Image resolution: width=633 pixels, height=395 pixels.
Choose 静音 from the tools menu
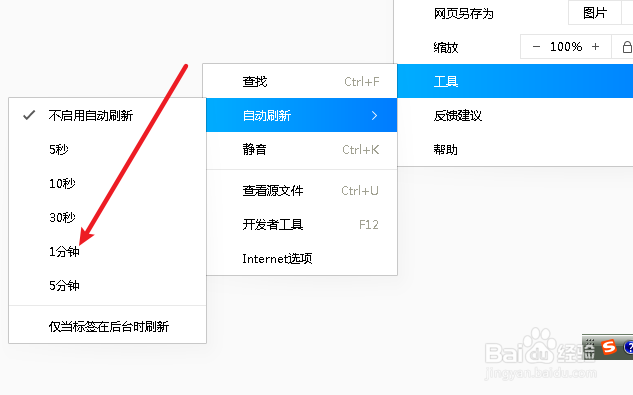click(302, 149)
